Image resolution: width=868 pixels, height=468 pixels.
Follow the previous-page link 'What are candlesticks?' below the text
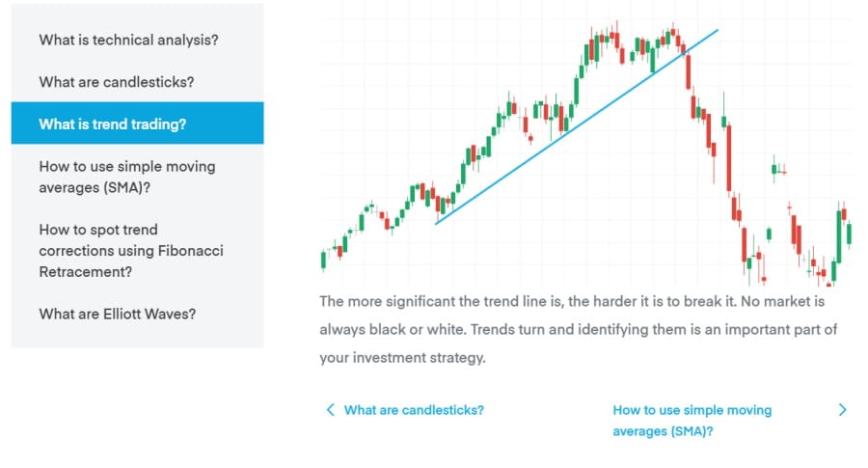[x=414, y=410]
